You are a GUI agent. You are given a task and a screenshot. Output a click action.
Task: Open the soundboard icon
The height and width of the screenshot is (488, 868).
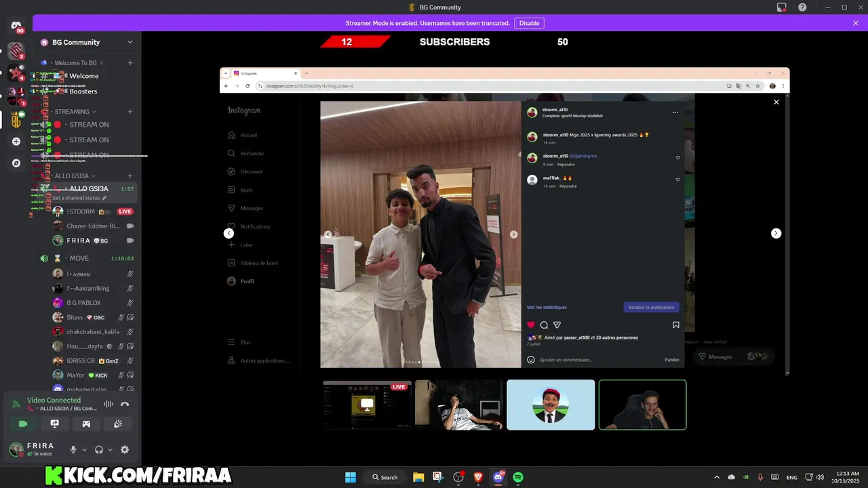tap(117, 424)
